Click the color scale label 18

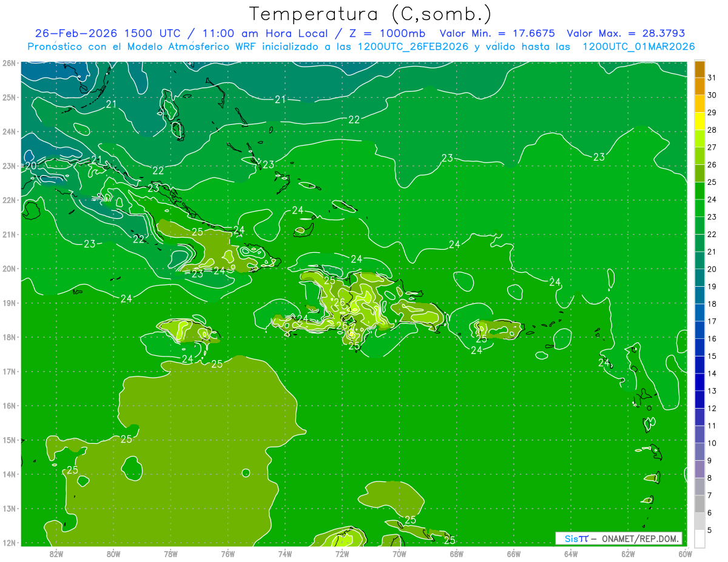(712, 304)
